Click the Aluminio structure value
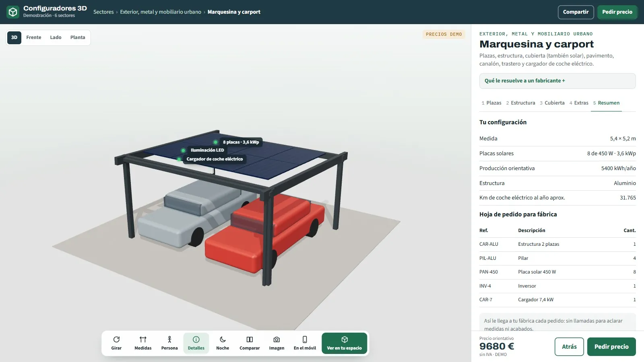Viewport: 644px width, 362px height. click(625, 183)
